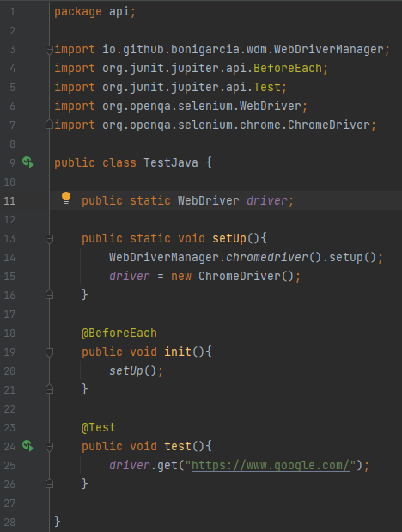Click line number 28 in the gutter
Viewport: 402px width, 532px height.
click(x=9, y=522)
